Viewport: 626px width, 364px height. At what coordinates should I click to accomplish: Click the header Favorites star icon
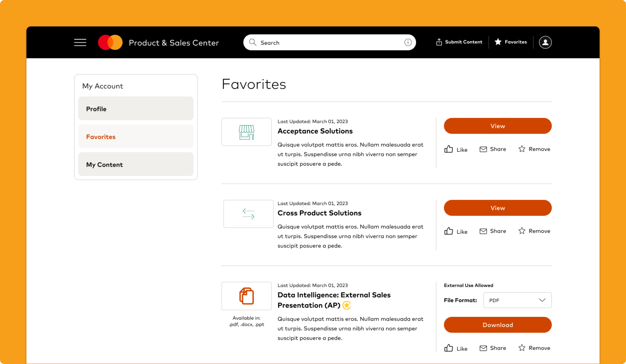(498, 42)
